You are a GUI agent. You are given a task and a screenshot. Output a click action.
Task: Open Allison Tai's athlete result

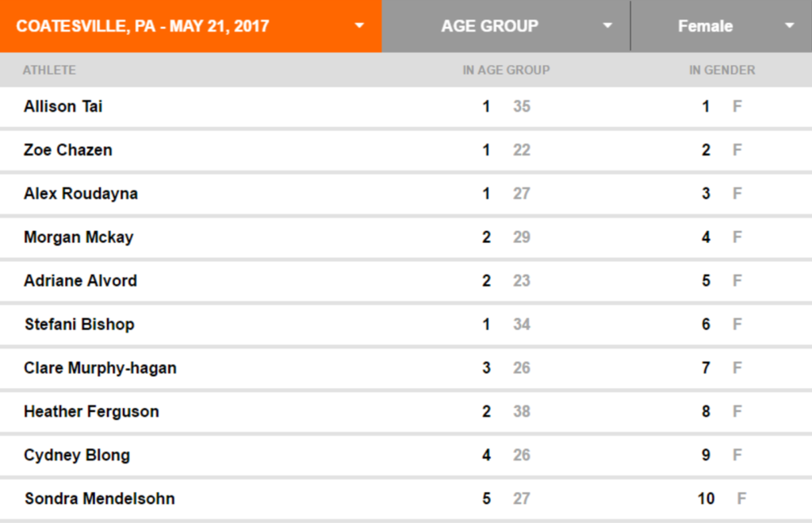click(406, 107)
